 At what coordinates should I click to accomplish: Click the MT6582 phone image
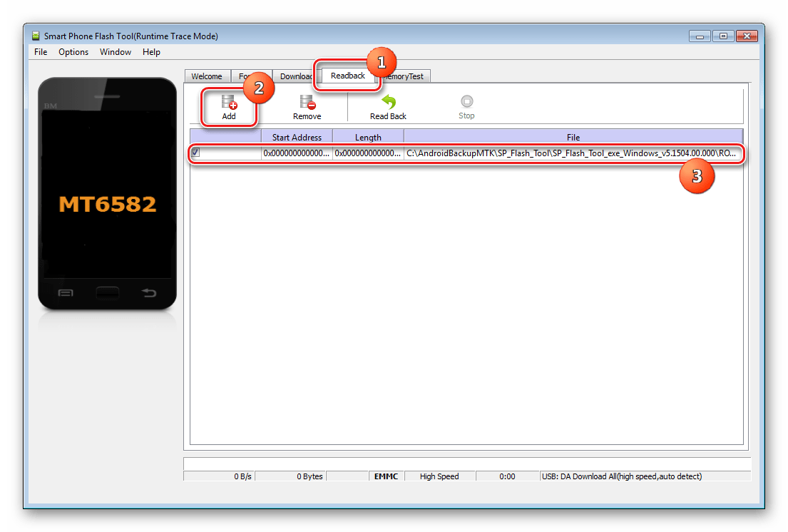[x=107, y=194]
